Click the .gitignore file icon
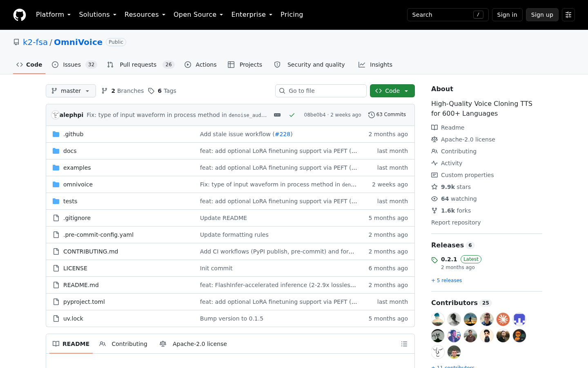Image resolution: width=588 pixels, height=368 pixels. [56, 218]
